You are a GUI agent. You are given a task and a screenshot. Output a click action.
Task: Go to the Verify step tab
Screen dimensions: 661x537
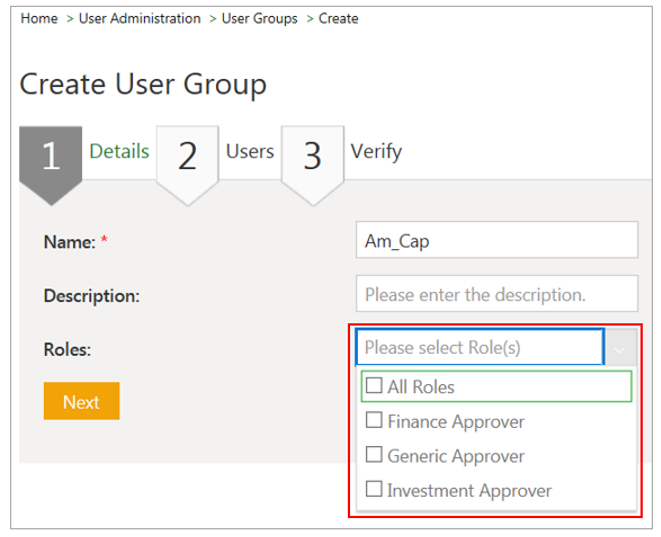376,151
